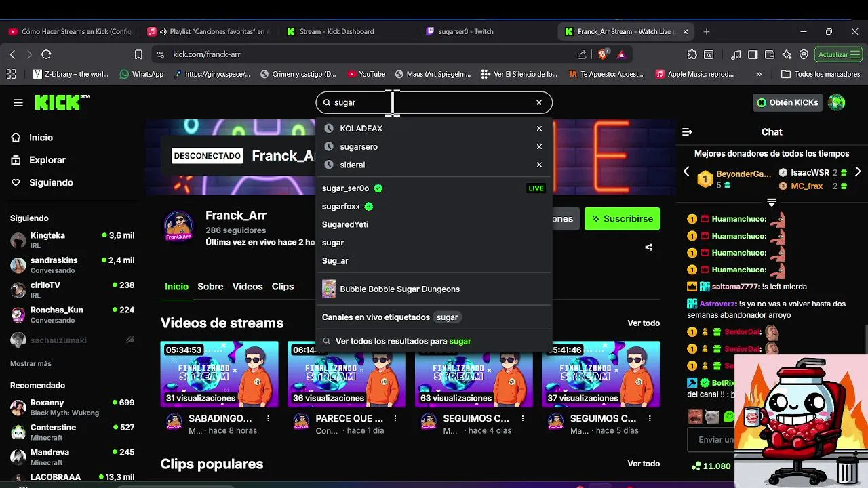Switch to the Clips tab
Screen dimensions: 868x488
click(283, 287)
